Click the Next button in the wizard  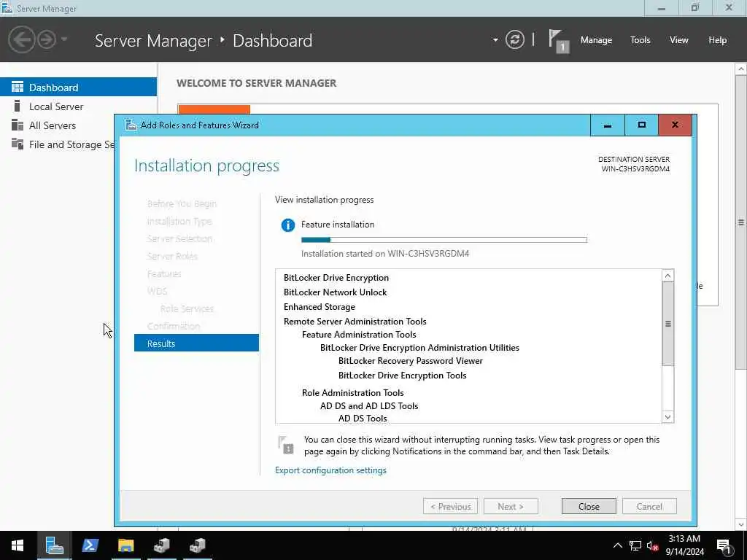tap(511, 506)
